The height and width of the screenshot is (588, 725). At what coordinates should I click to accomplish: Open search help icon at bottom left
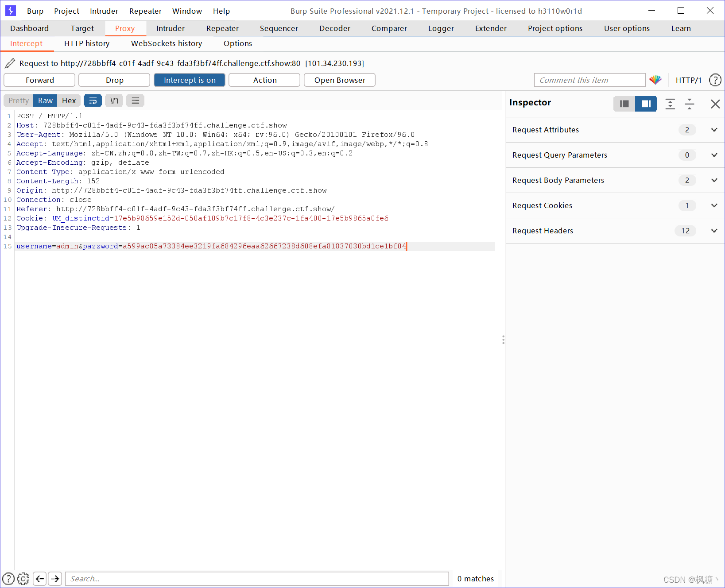click(x=8, y=579)
